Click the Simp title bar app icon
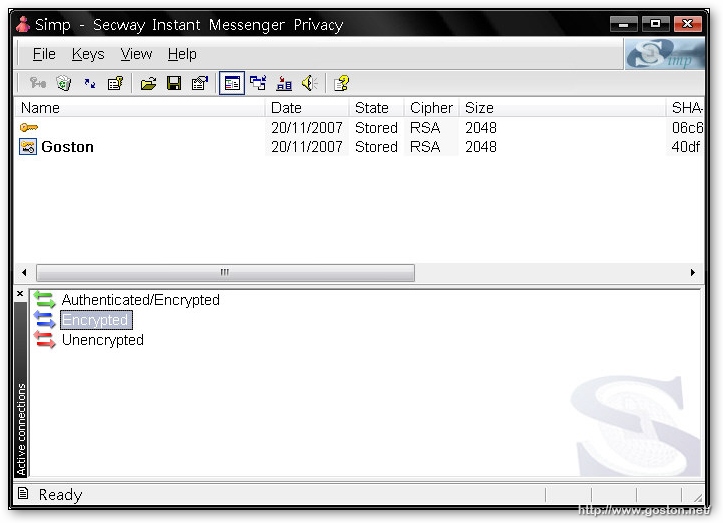The image size is (723, 523). tap(23, 24)
